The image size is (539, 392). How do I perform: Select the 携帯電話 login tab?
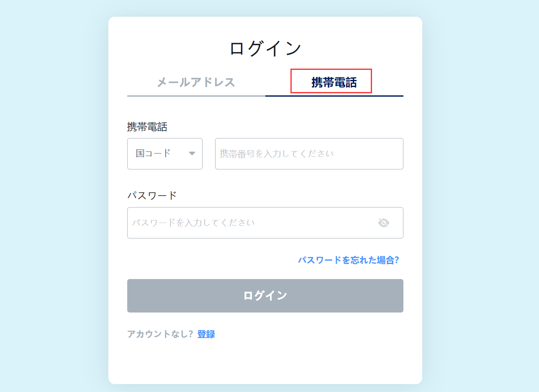tap(334, 82)
